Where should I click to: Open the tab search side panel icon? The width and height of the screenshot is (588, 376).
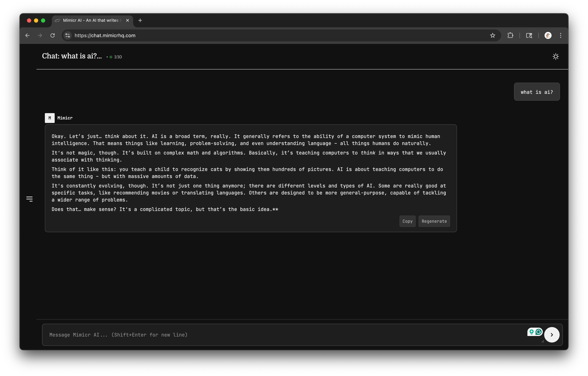pyautogui.click(x=529, y=35)
